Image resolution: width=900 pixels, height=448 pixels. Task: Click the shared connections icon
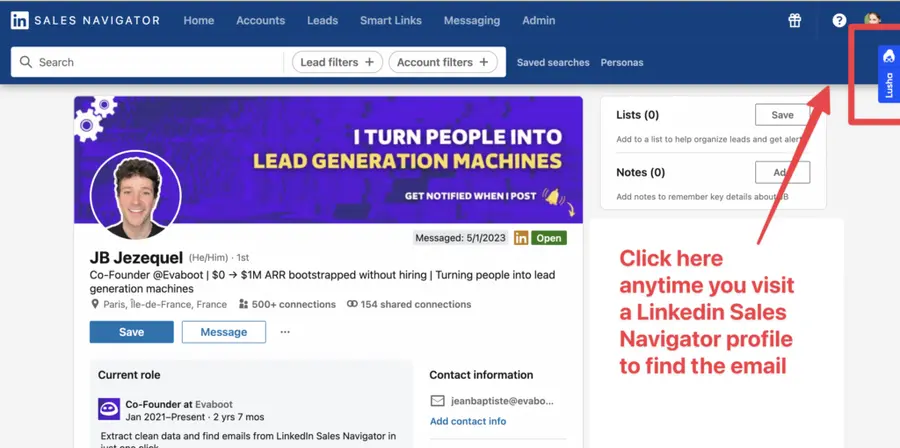[x=352, y=304]
